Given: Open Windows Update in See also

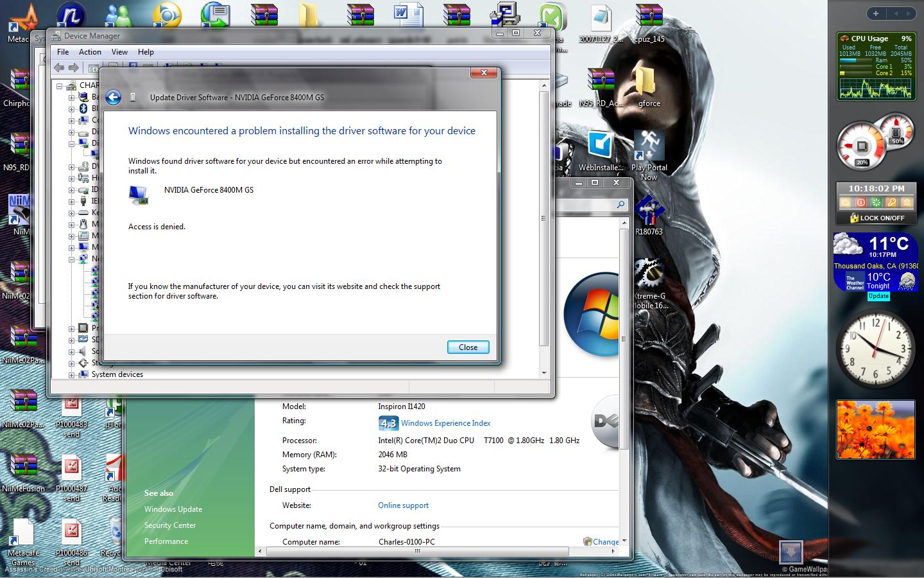Looking at the screenshot, I should 173,509.
